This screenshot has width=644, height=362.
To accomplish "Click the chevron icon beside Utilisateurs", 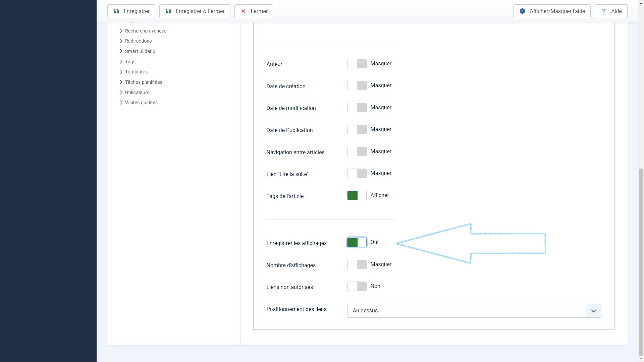I will (121, 92).
